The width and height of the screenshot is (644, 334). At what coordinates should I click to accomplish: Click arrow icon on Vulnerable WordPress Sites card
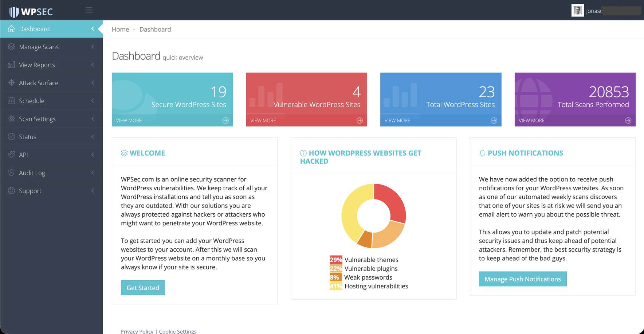(x=360, y=121)
